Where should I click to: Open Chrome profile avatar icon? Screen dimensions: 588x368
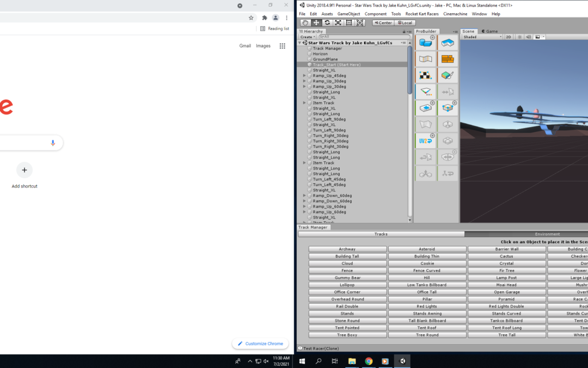point(275,17)
